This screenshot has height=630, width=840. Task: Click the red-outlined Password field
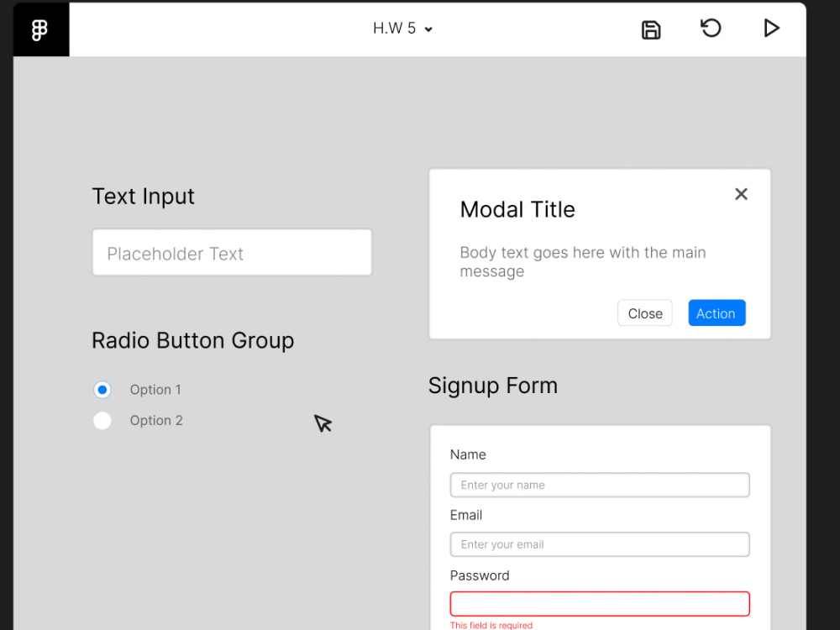click(x=600, y=604)
